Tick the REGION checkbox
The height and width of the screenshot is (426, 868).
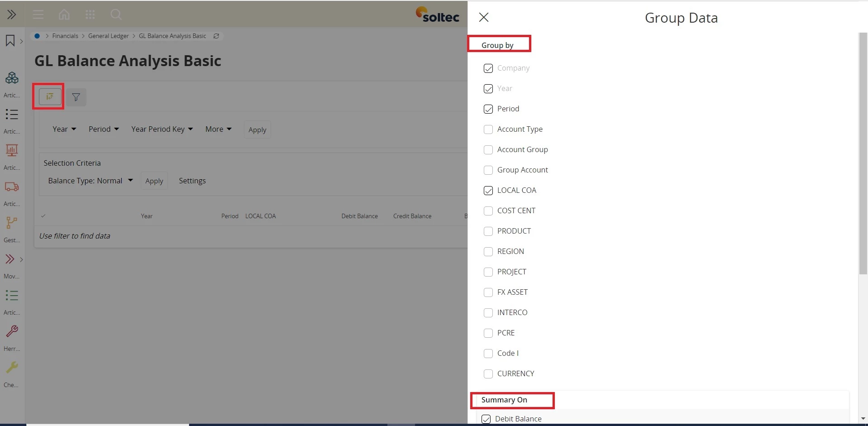point(488,252)
